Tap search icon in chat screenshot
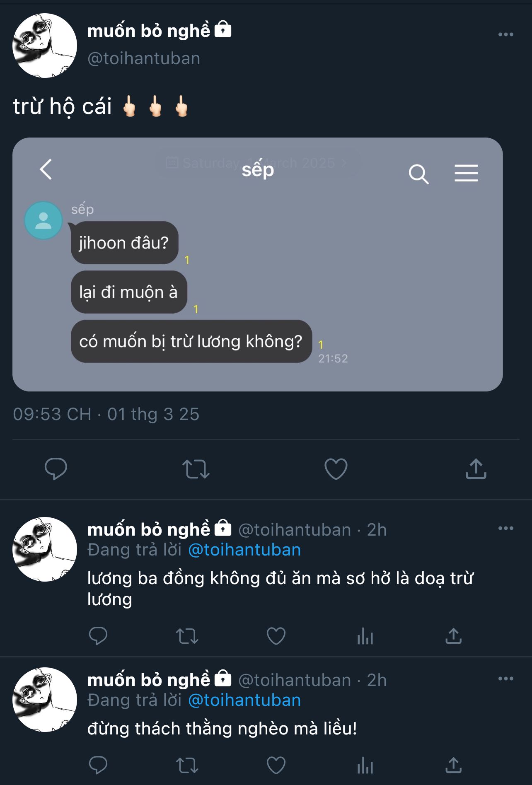 418,174
